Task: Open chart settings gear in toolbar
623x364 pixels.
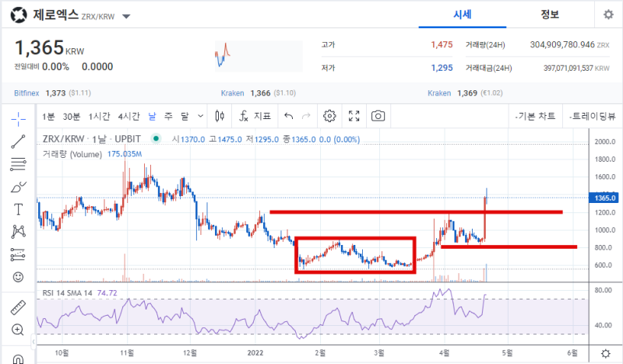Action: coord(329,116)
